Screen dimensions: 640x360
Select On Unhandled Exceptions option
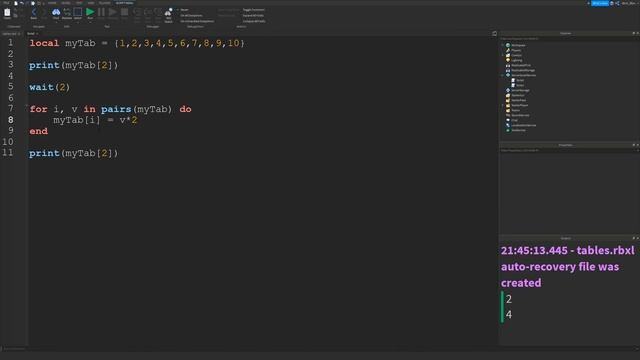tap(197, 21)
